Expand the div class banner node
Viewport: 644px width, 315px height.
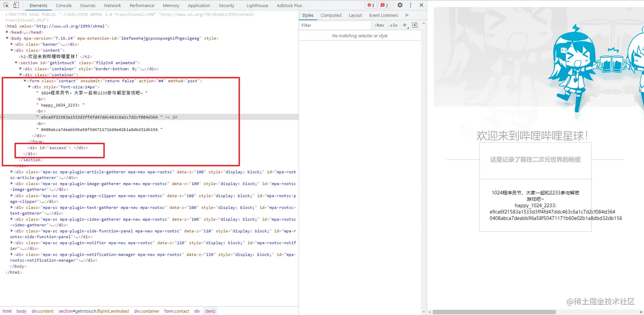(12, 44)
